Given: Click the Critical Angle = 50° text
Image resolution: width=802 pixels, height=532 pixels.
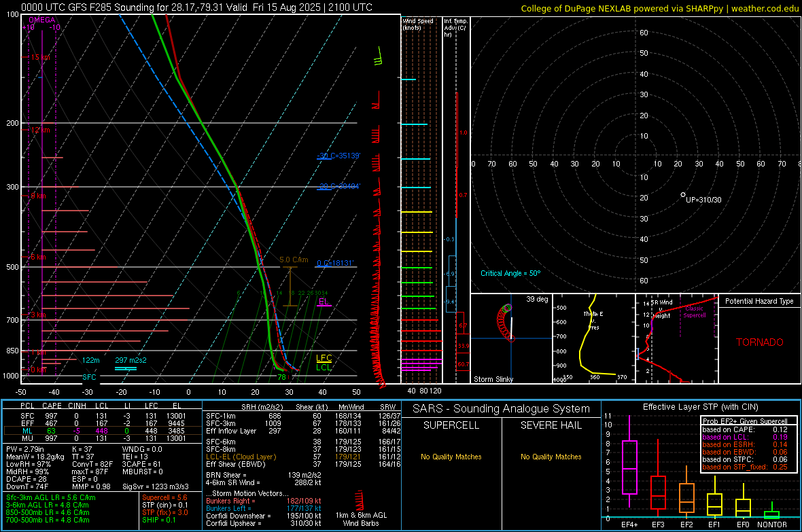Looking at the screenshot, I should tap(510, 273).
